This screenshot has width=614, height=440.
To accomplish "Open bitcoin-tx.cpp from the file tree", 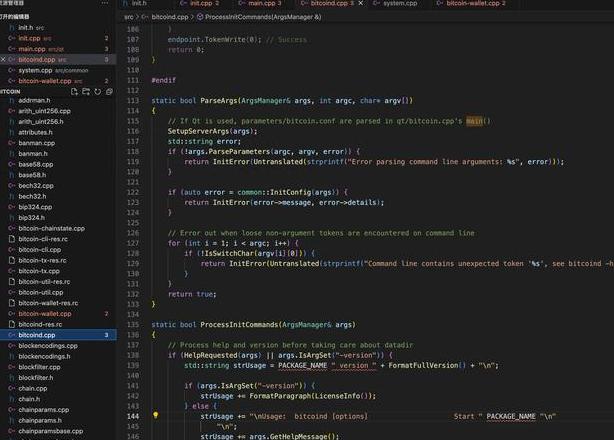I will pyautogui.click(x=58, y=271).
